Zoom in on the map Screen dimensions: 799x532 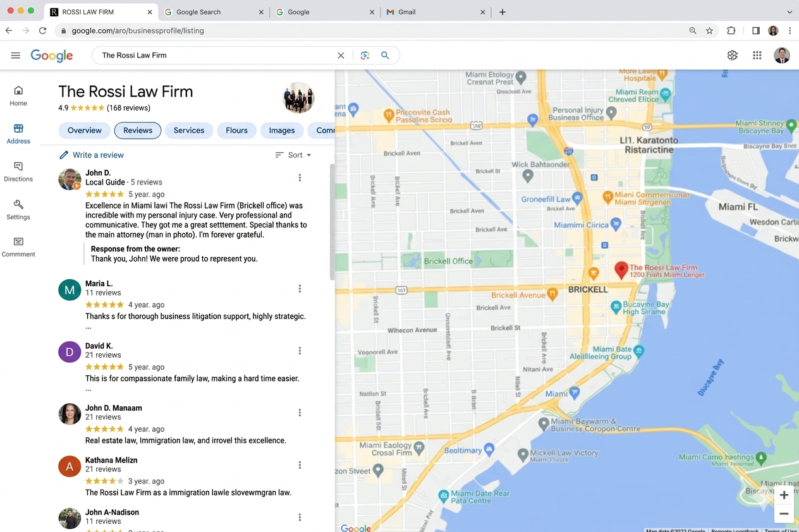784,495
